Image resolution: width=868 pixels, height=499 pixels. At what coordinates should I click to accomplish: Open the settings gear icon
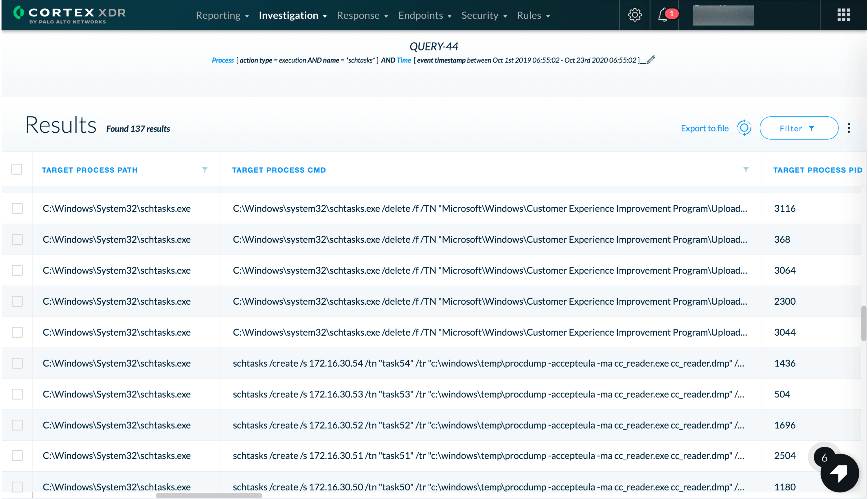[x=635, y=15]
